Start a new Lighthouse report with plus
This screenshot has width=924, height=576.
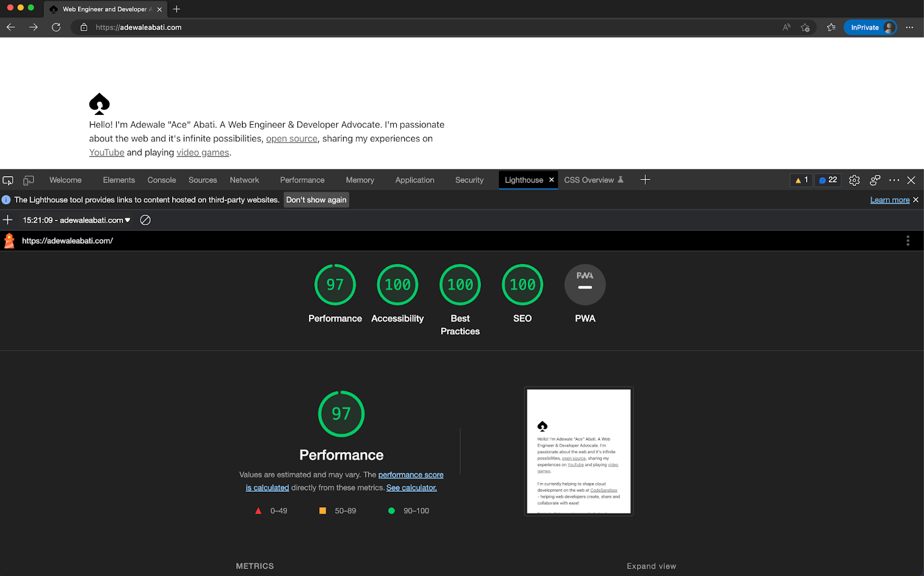(x=8, y=220)
